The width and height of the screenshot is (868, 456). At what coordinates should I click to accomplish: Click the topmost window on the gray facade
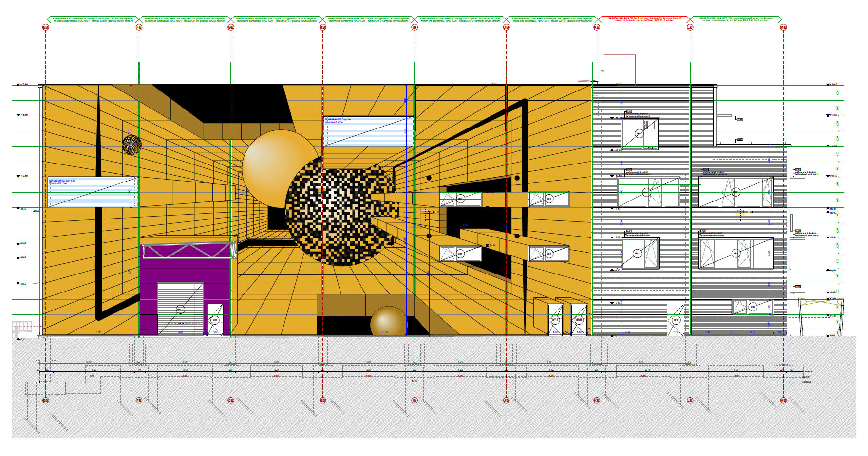639,134
